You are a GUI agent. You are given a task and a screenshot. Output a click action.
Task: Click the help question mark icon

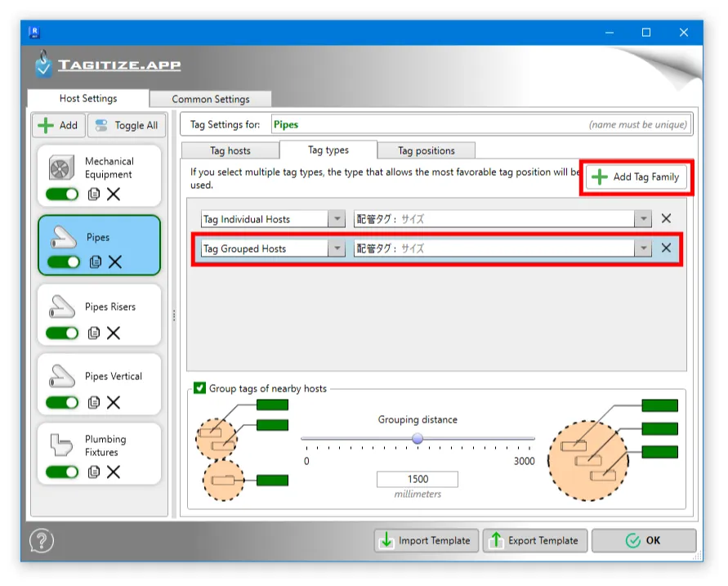(42, 541)
